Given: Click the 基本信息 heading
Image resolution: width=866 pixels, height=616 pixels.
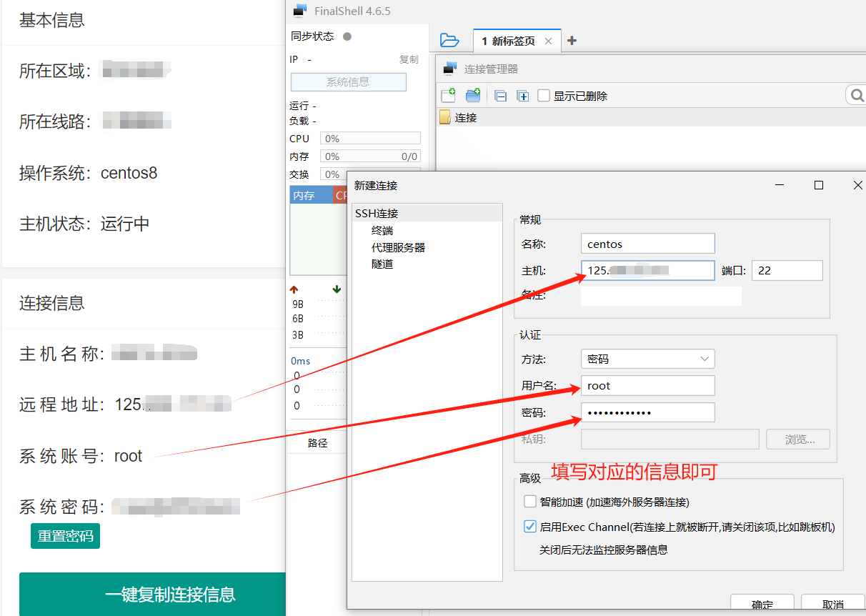Looking at the screenshot, I should coord(51,20).
